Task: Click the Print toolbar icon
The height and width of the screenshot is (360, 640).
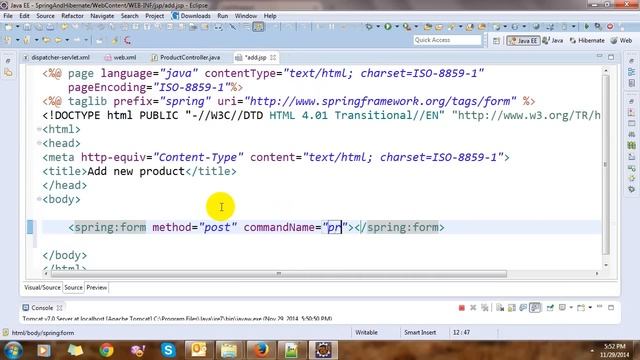Action: pos(50,27)
